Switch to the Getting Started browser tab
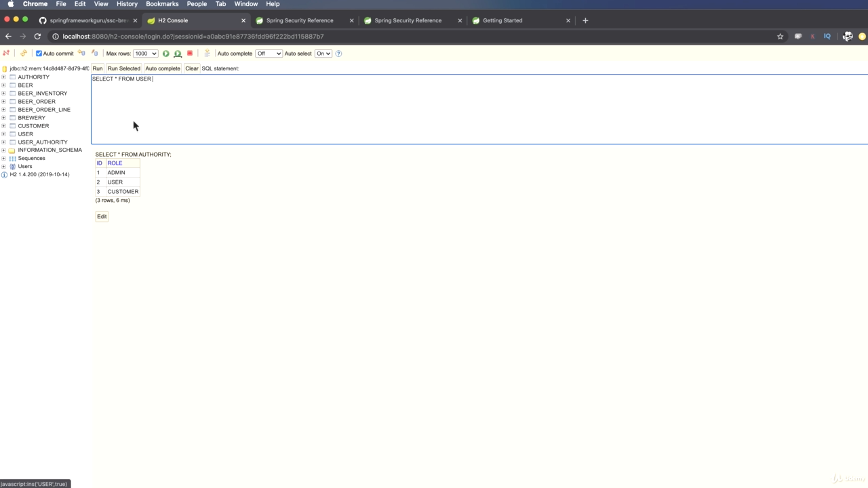 tap(502, 20)
